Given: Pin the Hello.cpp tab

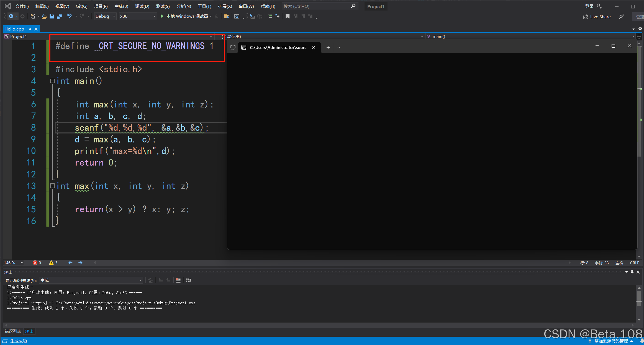Looking at the screenshot, I should [30, 29].
